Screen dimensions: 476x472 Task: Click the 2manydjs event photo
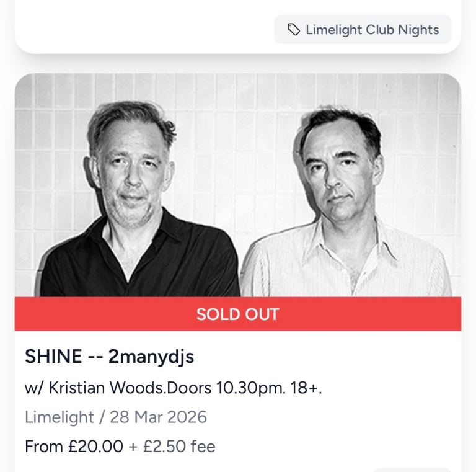click(238, 186)
